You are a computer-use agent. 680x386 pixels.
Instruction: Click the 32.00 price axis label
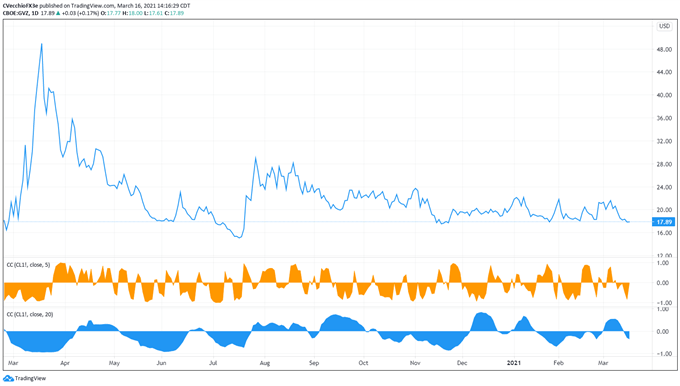pos(664,141)
